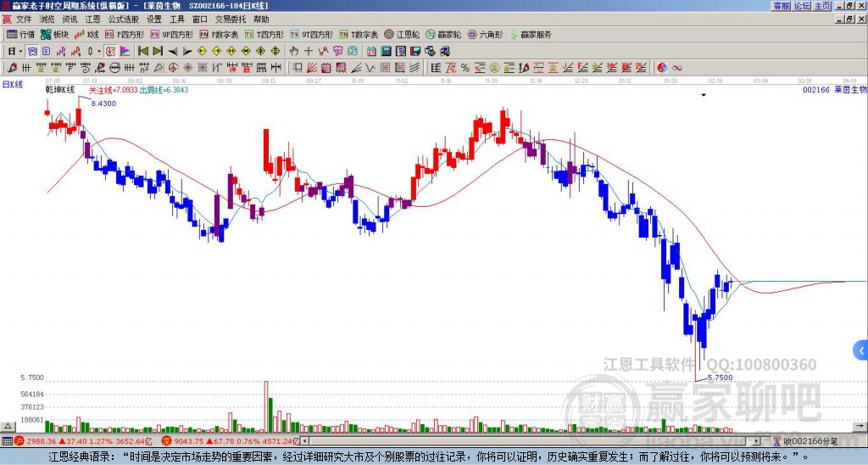Open the 资讯 menu
868x465 pixels.
pos(70,20)
